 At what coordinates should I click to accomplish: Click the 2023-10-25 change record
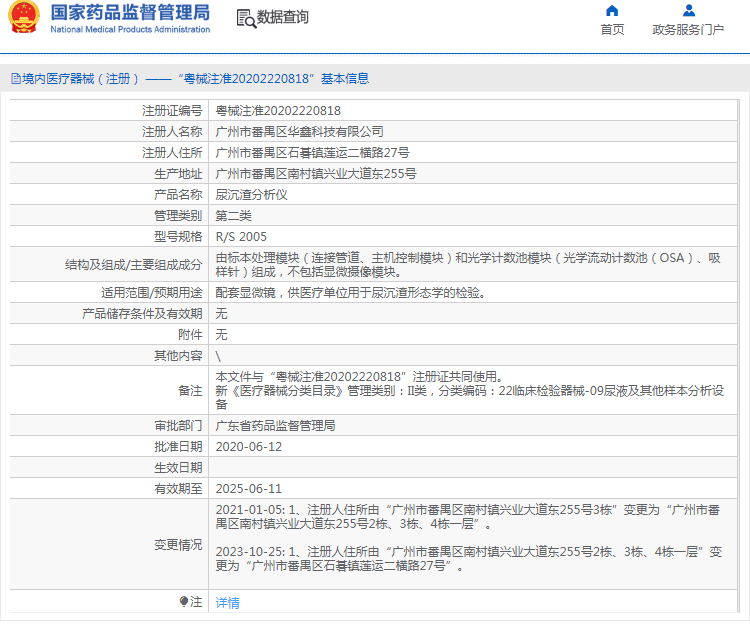469,559
